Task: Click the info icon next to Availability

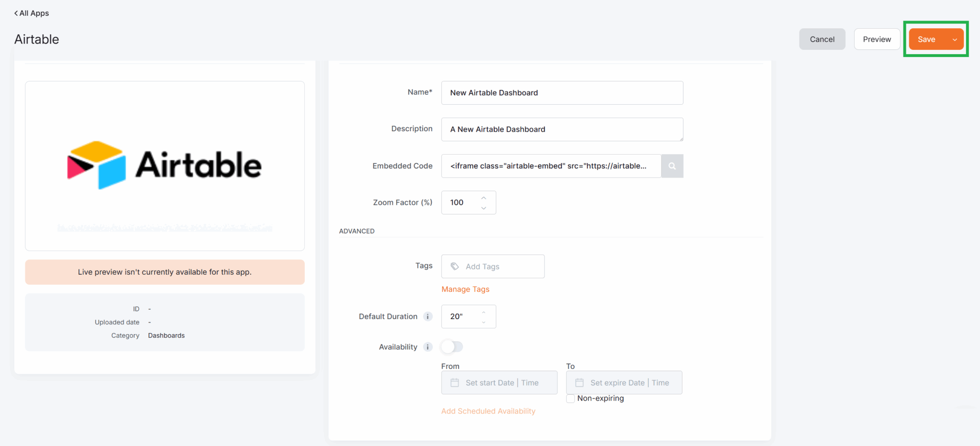Action: click(427, 347)
